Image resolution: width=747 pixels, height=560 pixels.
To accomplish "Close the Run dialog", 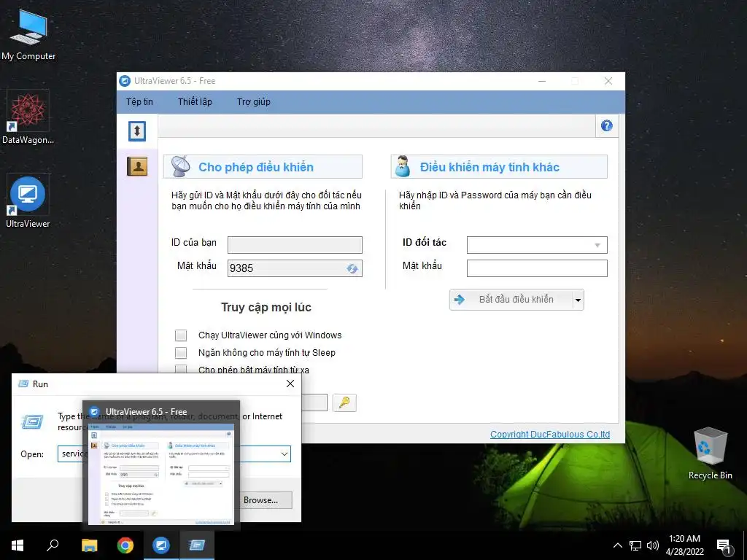I will (290, 384).
